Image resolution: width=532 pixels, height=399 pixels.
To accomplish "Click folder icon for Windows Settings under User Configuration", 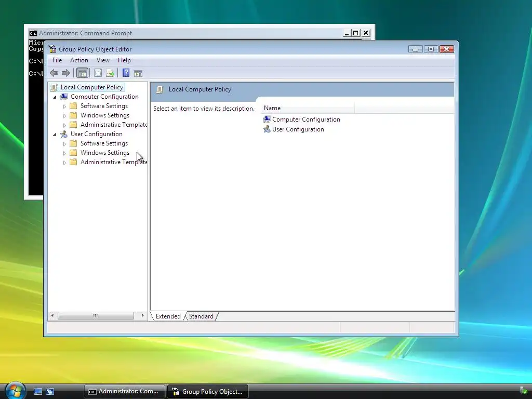I will click(x=73, y=153).
